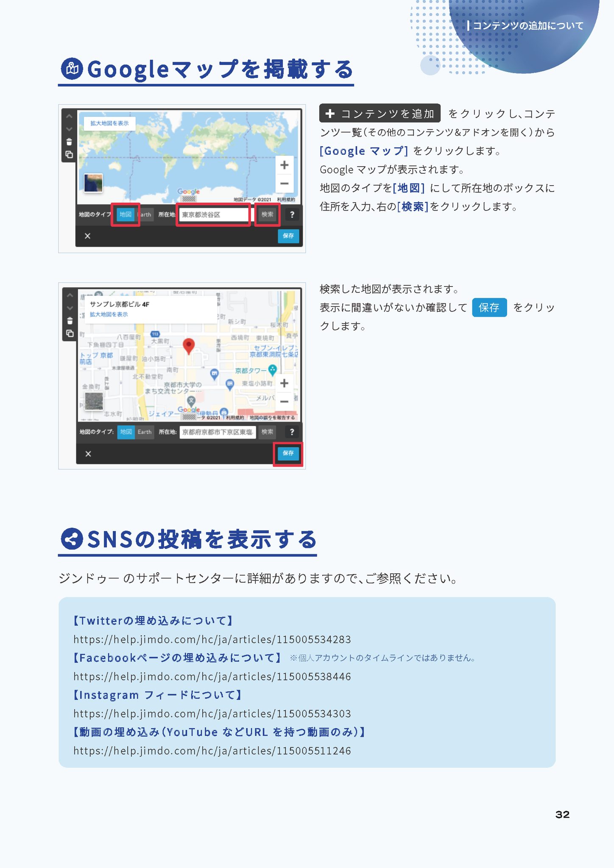Click the help question mark in first widget

[x=292, y=214]
